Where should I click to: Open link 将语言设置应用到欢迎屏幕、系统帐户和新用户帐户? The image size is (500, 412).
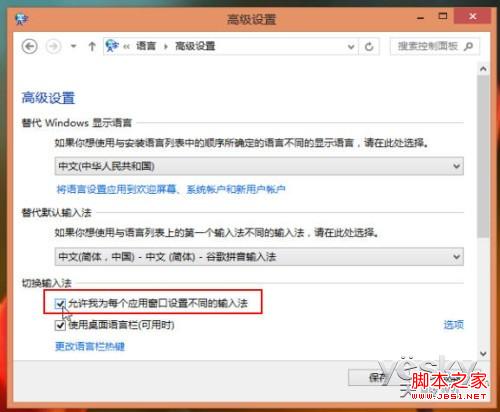coord(171,189)
